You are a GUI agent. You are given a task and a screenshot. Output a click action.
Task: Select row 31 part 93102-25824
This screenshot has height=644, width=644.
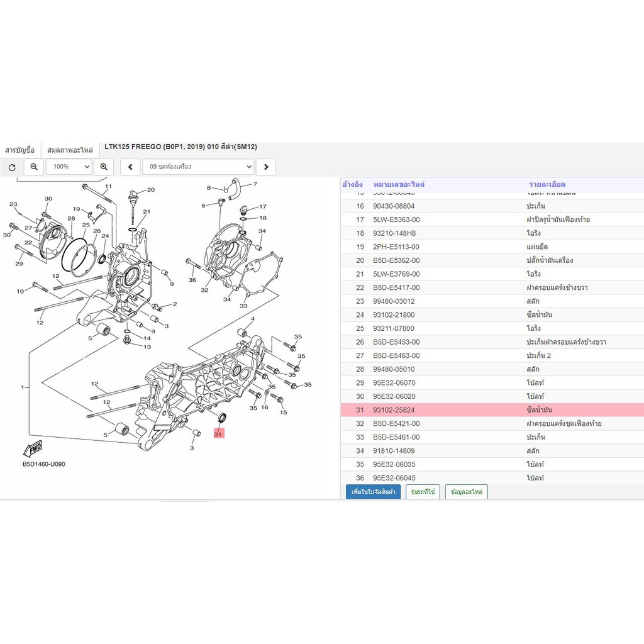click(x=492, y=410)
